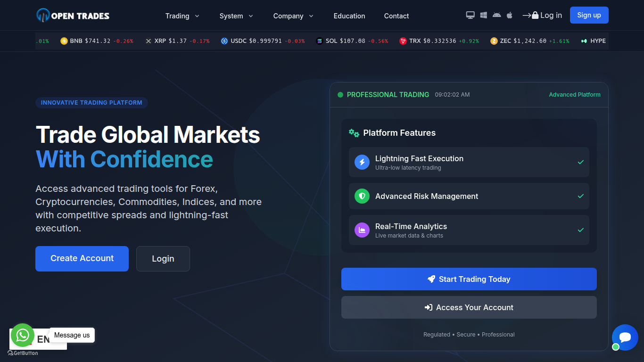
Task: Open the Education menu item
Action: pyautogui.click(x=349, y=16)
